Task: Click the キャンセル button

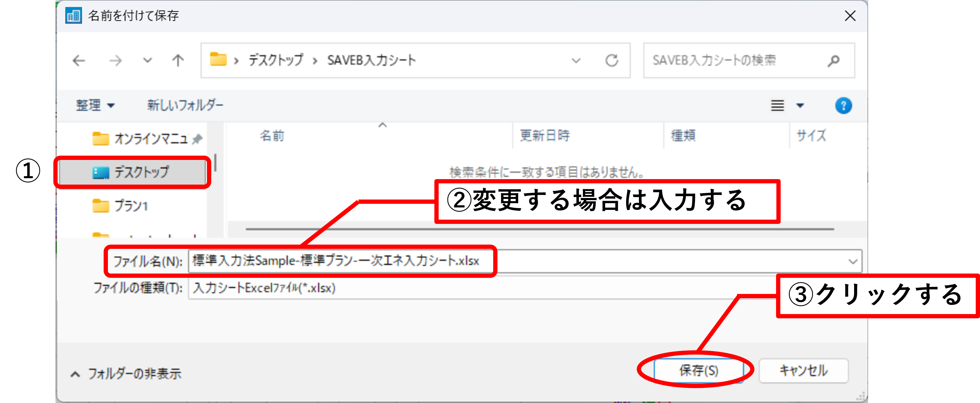Action: point(804,370)
